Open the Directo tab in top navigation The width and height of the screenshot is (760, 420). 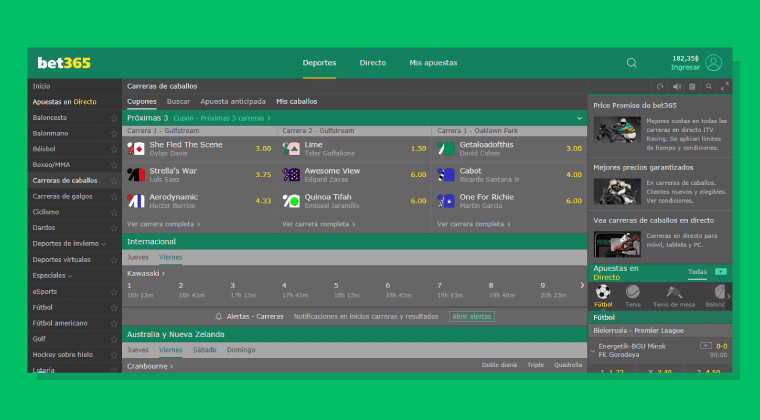372,63
